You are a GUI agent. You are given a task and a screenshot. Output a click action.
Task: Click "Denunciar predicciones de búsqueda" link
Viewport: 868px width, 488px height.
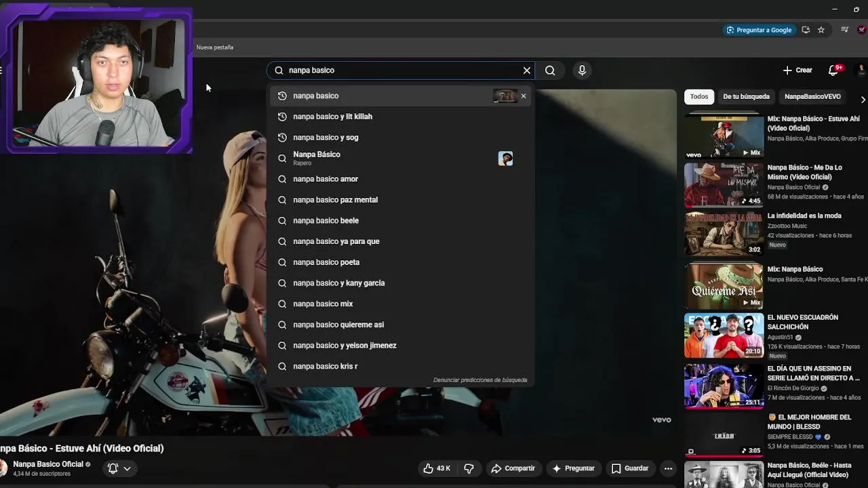[x=480, y=380]
